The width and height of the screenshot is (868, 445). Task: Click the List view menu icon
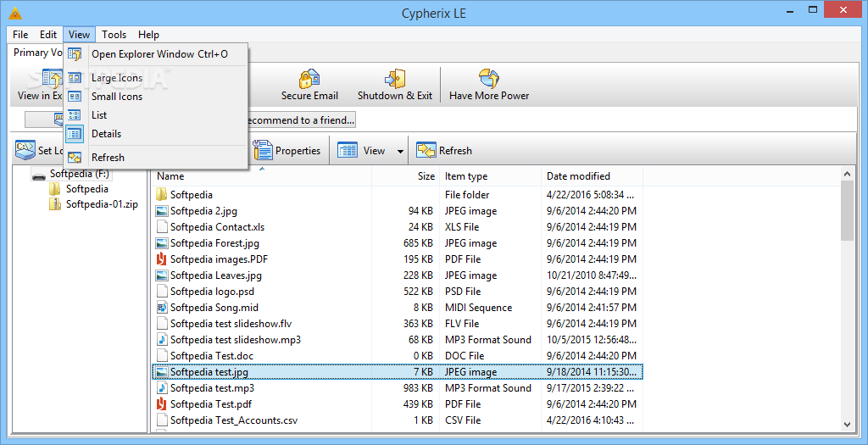click(75, 115)
